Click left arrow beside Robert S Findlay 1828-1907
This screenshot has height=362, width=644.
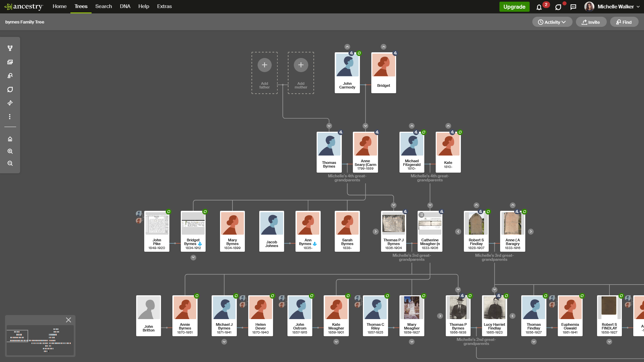coord(458,232)
